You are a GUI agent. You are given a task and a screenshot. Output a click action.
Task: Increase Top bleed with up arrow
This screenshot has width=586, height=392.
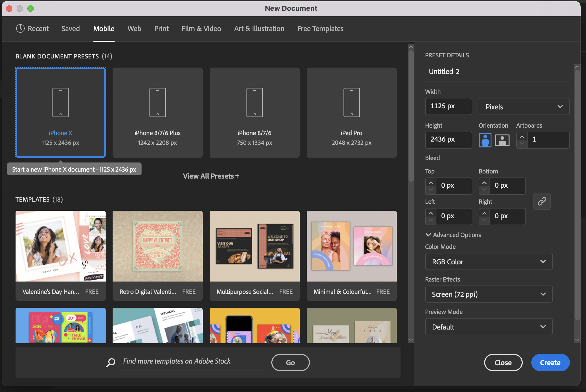[x=431, y=183]
